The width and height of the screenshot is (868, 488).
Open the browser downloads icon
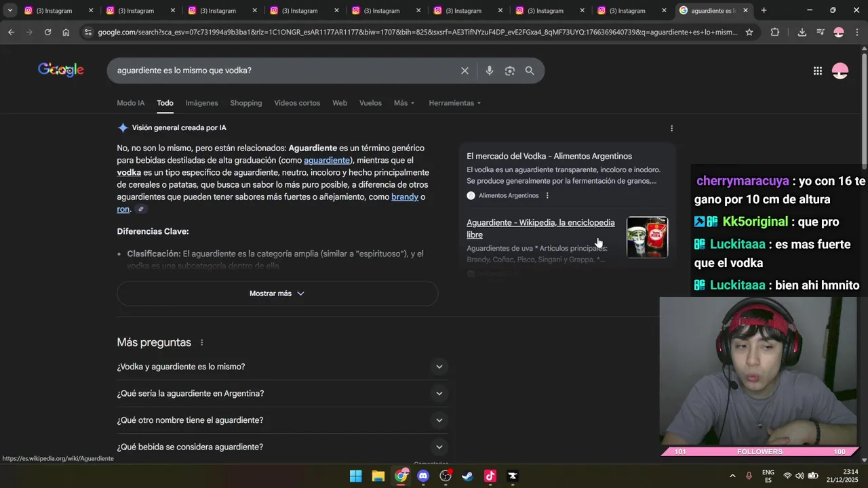(802, 32)
